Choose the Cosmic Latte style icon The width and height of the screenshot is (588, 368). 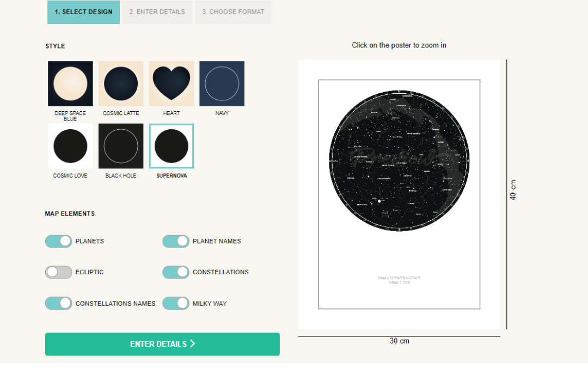tap(121, 83)
